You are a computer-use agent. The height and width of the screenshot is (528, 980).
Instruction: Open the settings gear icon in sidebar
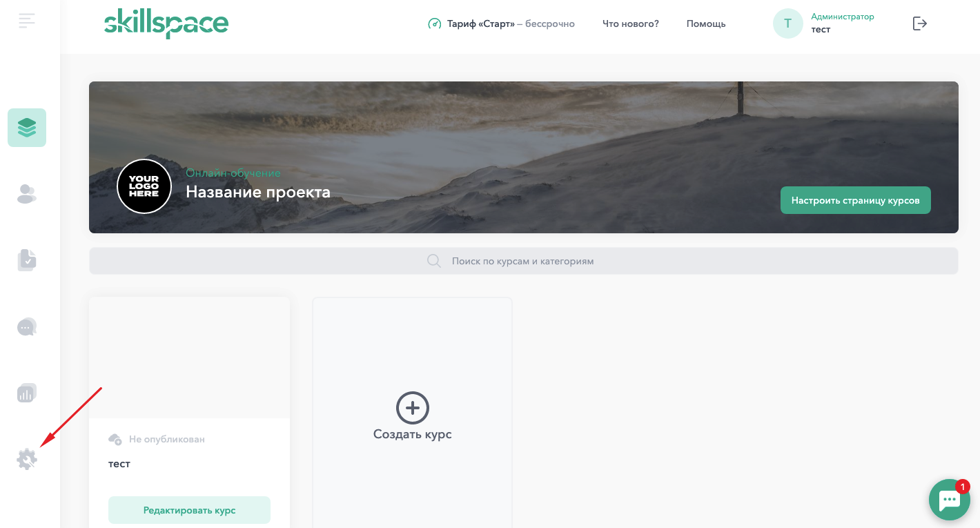pyautogui.click(x=27, y=459)
